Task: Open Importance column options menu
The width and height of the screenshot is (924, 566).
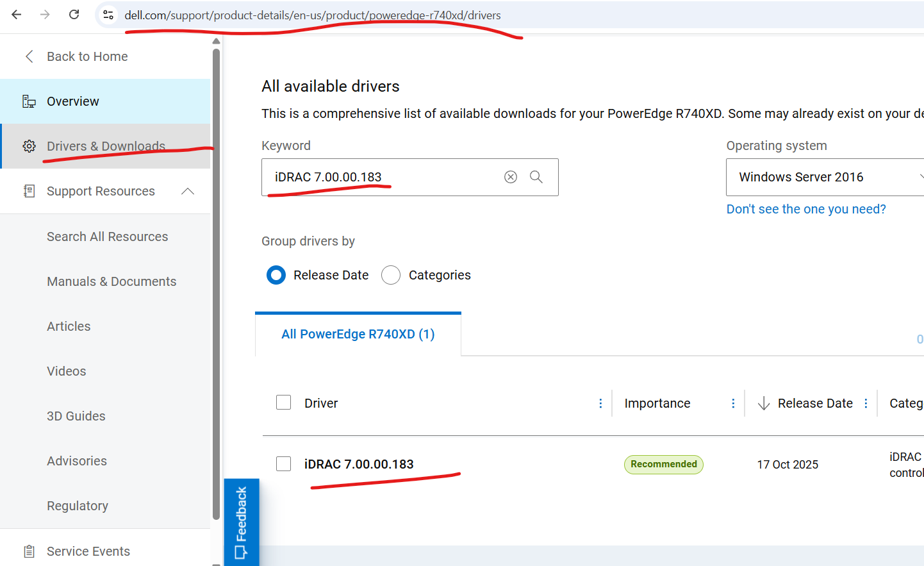Action: point(733,403)
